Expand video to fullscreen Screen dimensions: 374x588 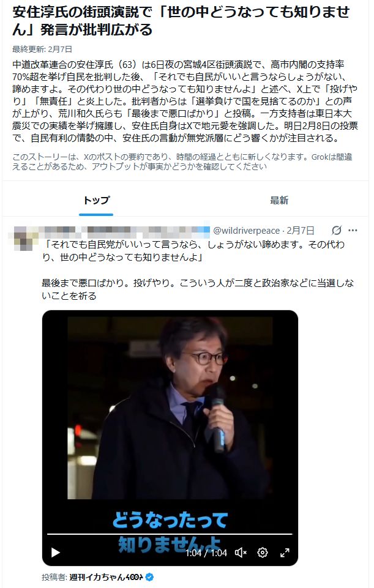[285, 553]
